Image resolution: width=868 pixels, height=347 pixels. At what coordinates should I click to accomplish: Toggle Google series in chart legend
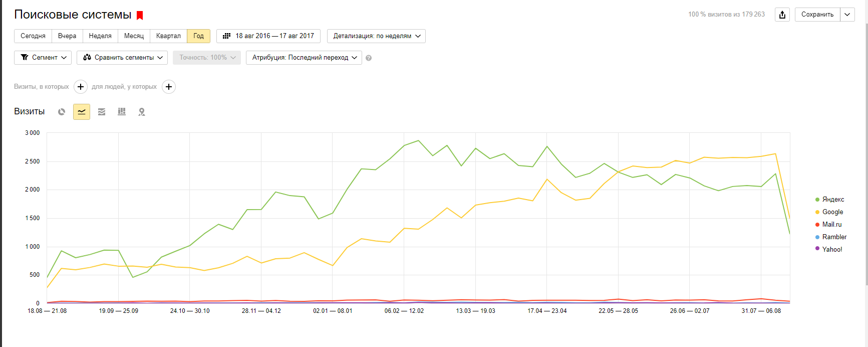coord(832,212)
